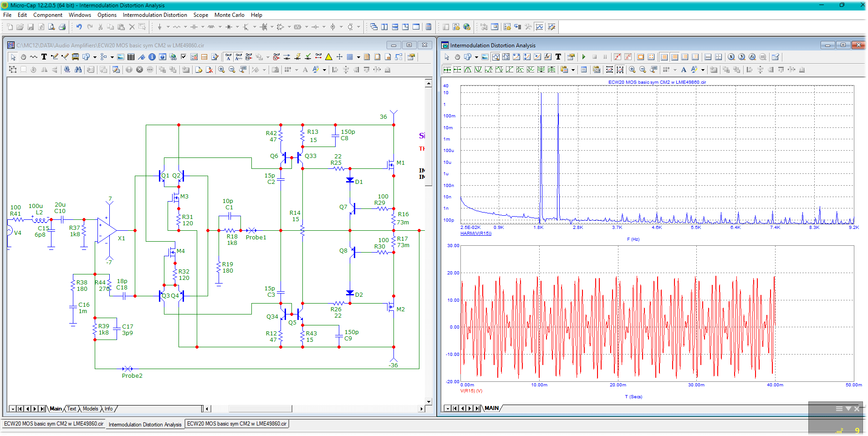Click the Print icon in main toolbar
The image size is (868, 436).
(62, 27)
